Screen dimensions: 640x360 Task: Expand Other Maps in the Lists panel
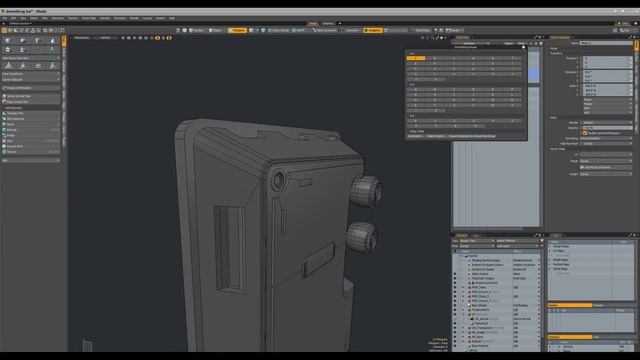[550, 269]
